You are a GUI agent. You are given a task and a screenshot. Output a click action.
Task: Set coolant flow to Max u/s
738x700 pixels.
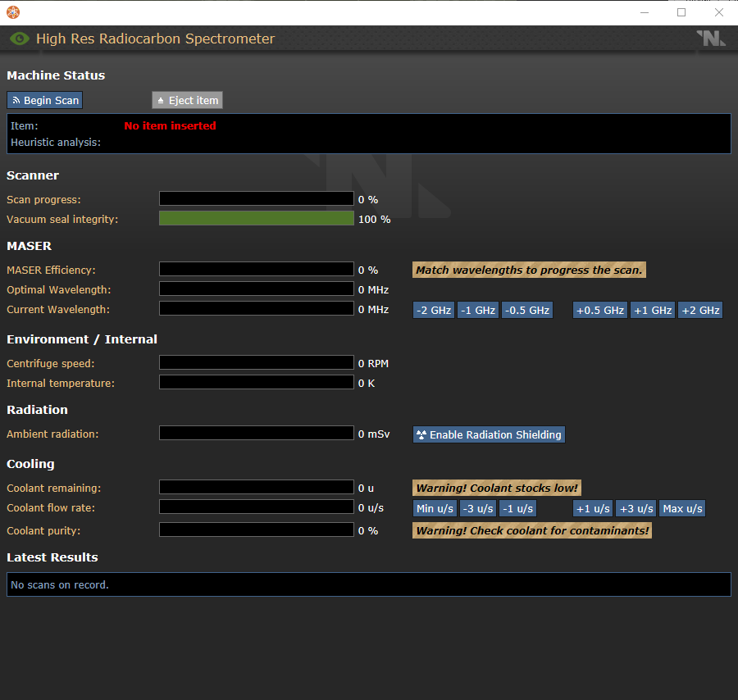point(682,508)
